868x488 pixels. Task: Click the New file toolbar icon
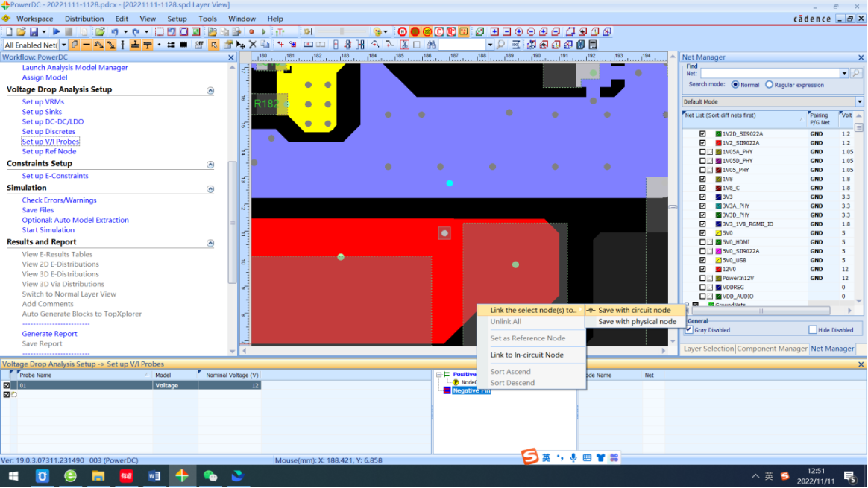(x=9, y=31)
